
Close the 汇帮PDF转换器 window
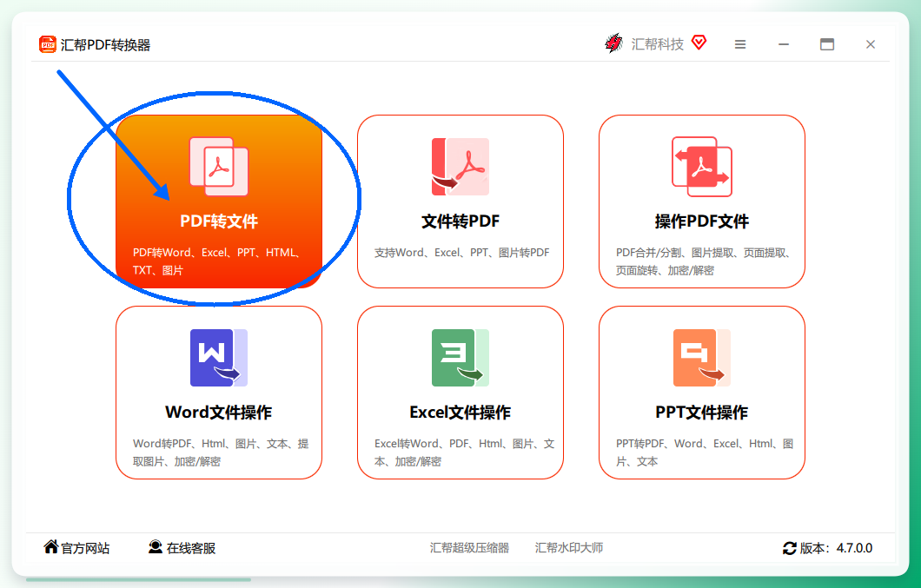point(871,44)
